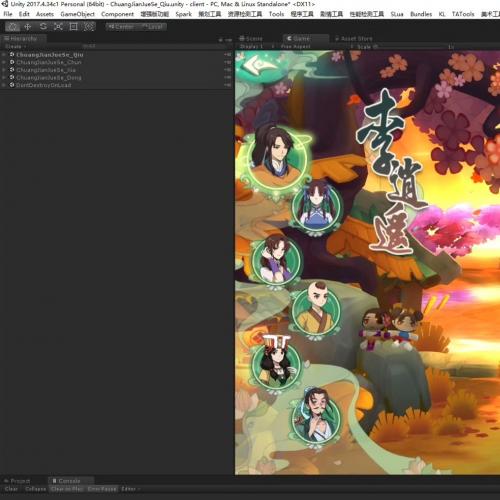Open the Hierarchy panel options menu
Screen dimensions: 500x500
click(228, 40)
